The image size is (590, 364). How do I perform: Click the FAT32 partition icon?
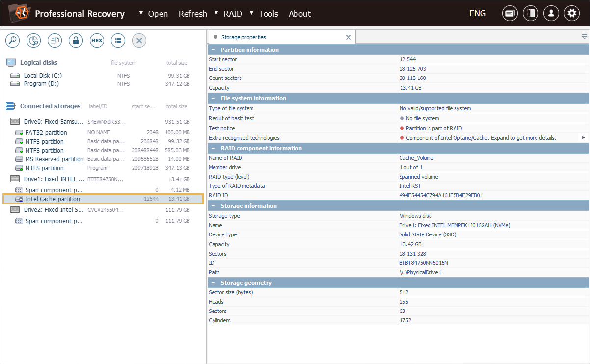[x=19, y=133]
